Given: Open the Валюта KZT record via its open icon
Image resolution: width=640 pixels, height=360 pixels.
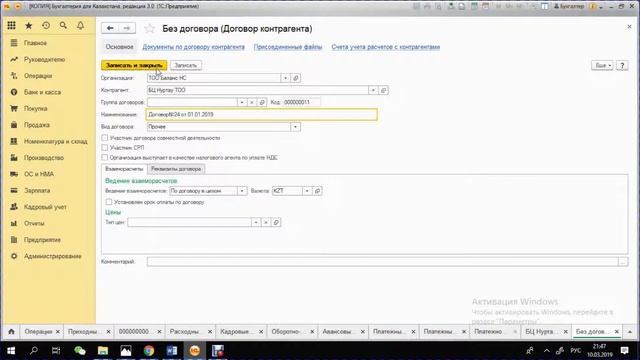Looking at the screenshot, I should tap(317, 191).
